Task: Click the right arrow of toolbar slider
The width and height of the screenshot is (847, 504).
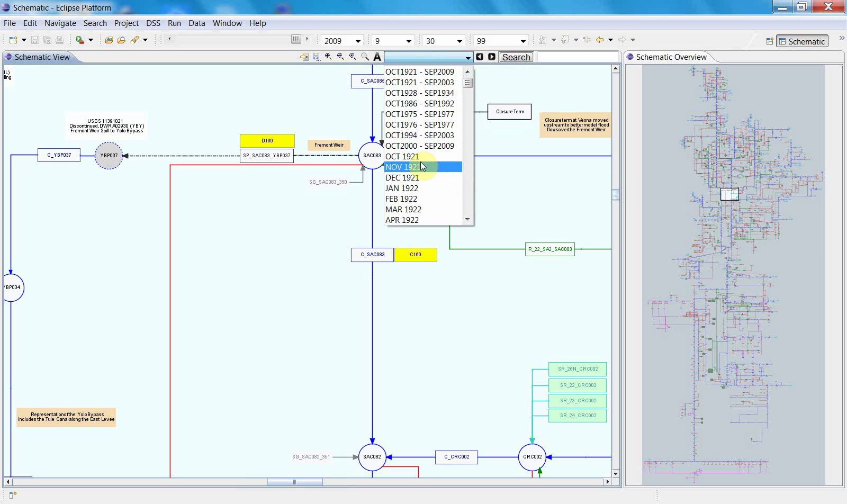Action: [x=307, y=39]
